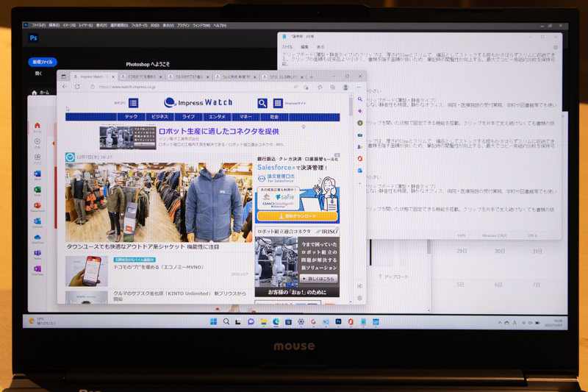Click the Impress Watch site search icon
588x392 pixels.
pos(262,103)
